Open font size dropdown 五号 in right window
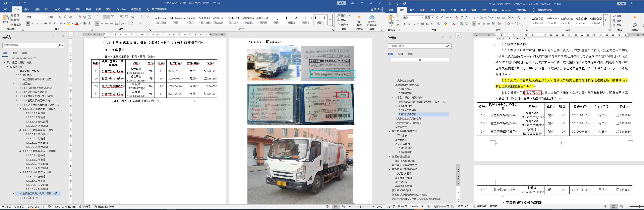The image size is (644, 210). [433, 17]
